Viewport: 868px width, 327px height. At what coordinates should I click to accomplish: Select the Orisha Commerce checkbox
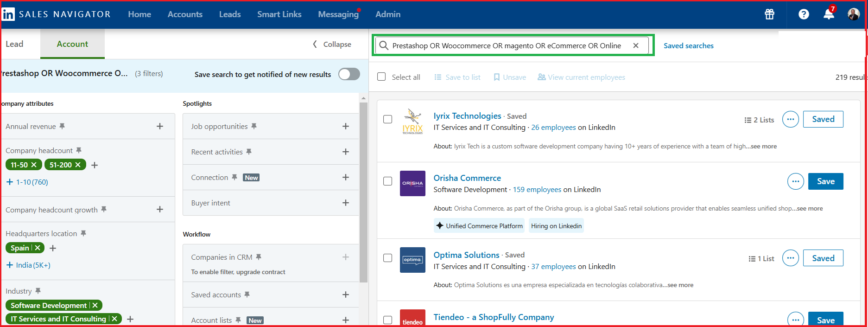click(388, 181)
